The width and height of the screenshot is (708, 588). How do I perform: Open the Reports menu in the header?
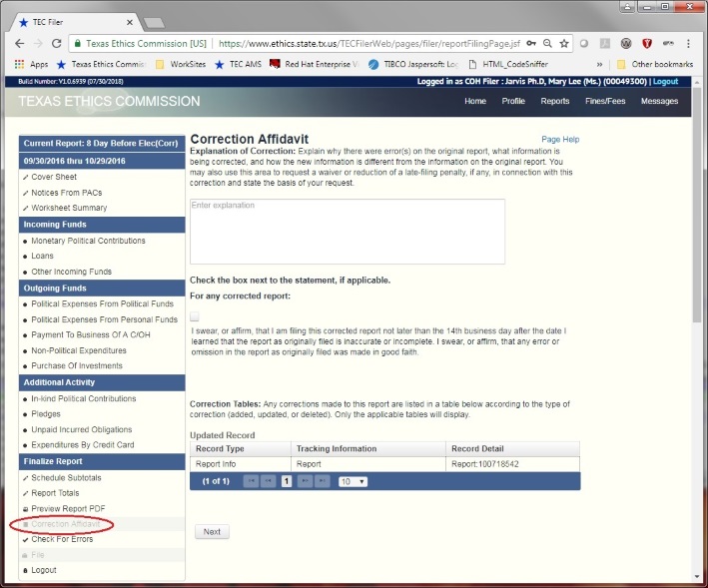554,101
